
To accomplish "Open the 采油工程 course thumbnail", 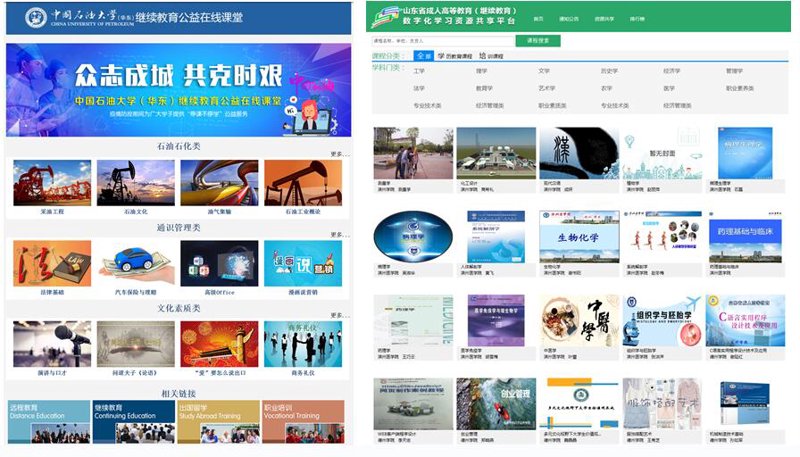I will [52, 183].
